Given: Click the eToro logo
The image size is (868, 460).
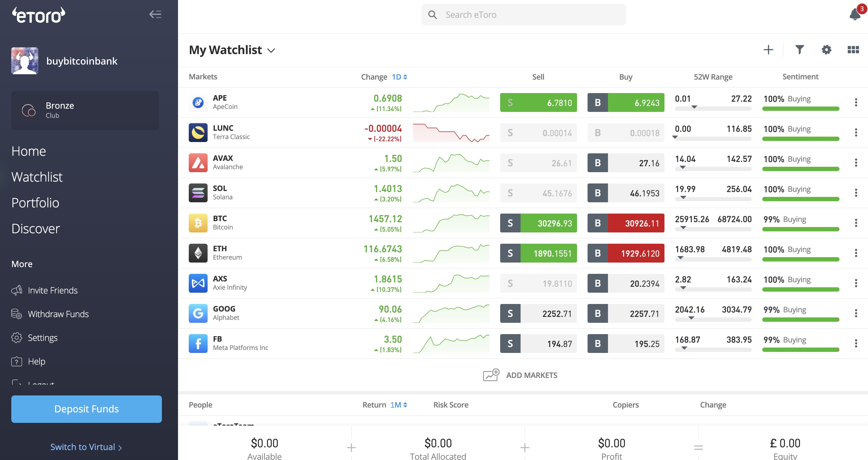Looking at the screenshot, I should pos(38,15).
